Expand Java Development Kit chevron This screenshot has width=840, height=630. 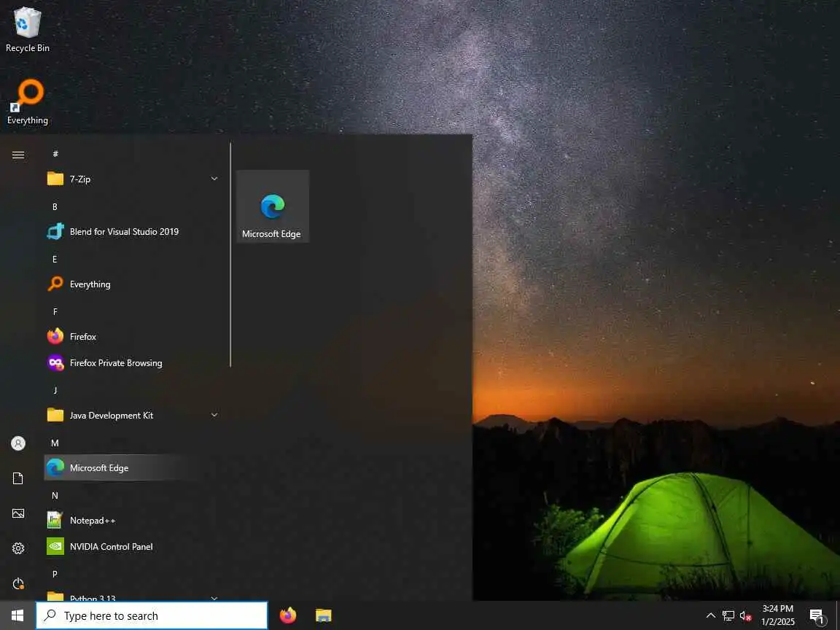pos(214,415)
